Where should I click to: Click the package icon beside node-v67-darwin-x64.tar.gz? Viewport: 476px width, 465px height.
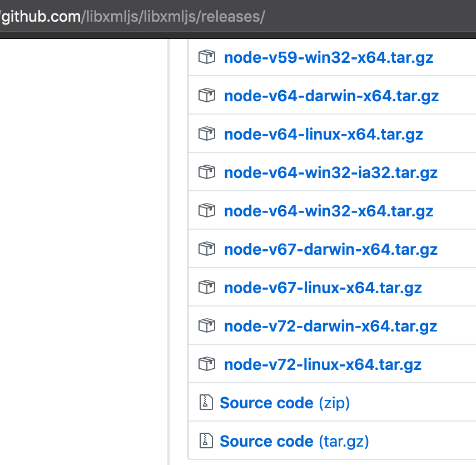(x=206, y=249)
